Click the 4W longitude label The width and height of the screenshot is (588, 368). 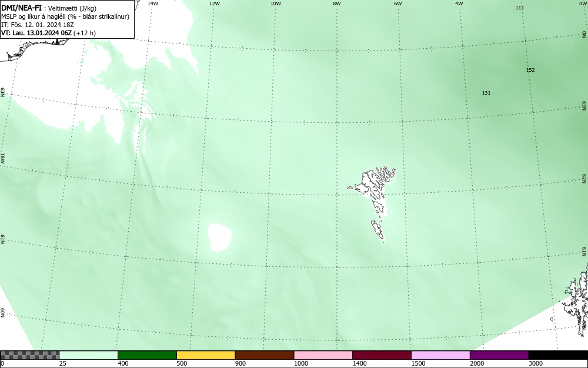click(459, 4)
